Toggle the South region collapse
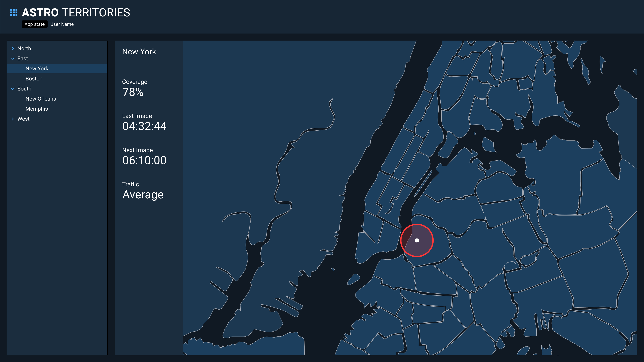 click(x=13, y=89)
